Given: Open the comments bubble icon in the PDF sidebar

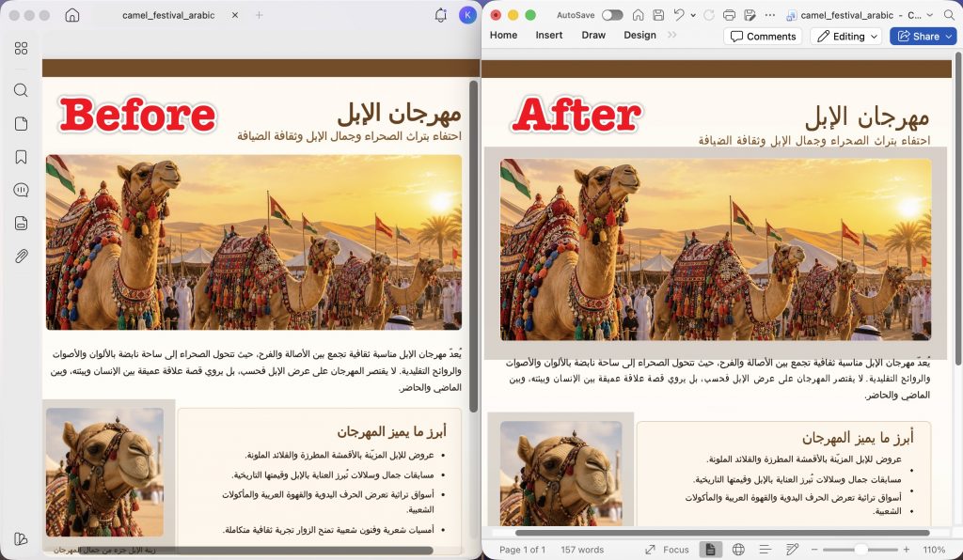Looking at the screenshot, I should (x=21, y=190).
